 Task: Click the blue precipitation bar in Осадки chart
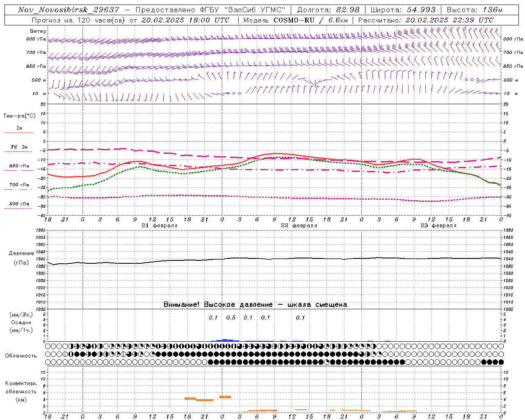coord(228,340)
